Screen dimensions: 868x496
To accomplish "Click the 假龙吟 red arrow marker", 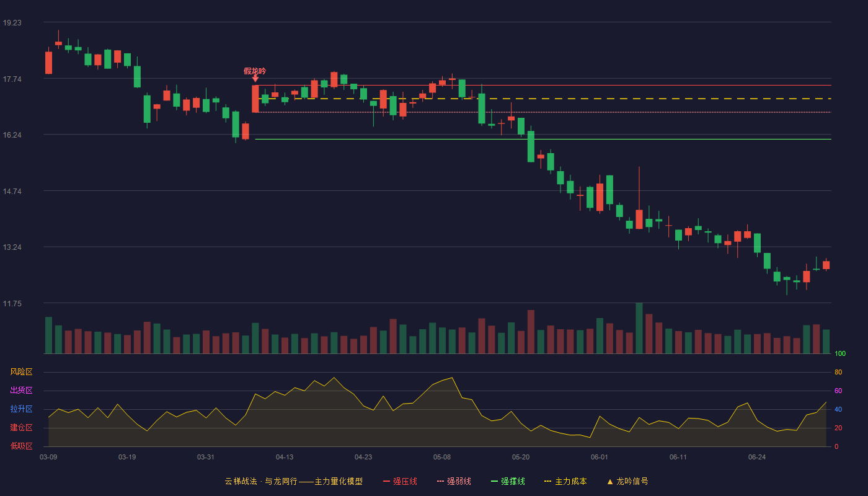I will (x=255, y=79).
